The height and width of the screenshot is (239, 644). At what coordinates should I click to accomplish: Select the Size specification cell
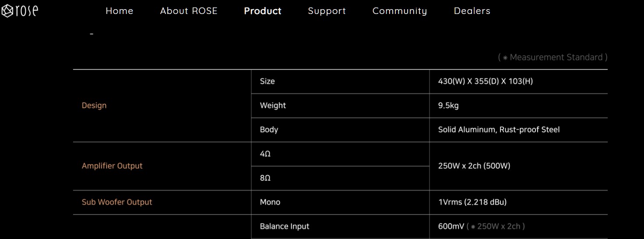click(x=340, y=81)
